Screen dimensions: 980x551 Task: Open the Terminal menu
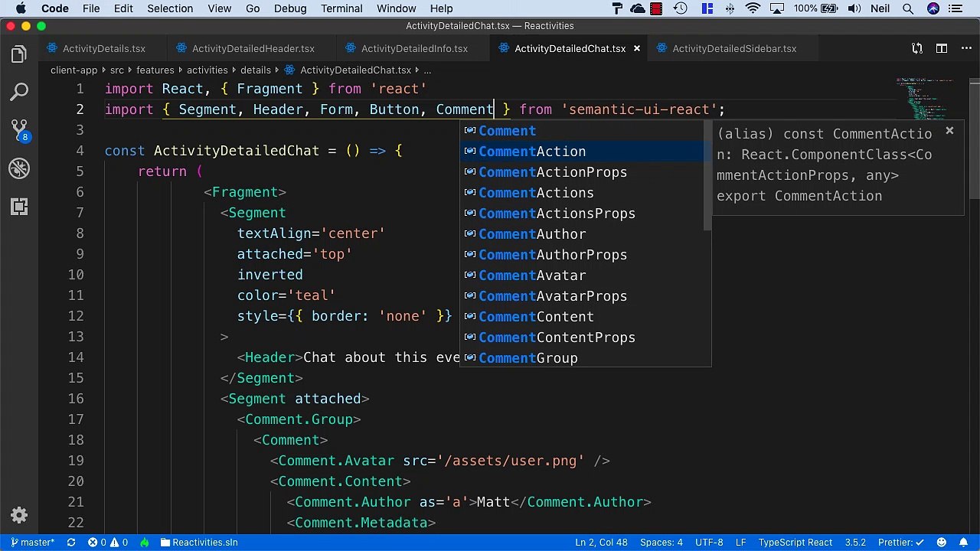click(341, 8)
